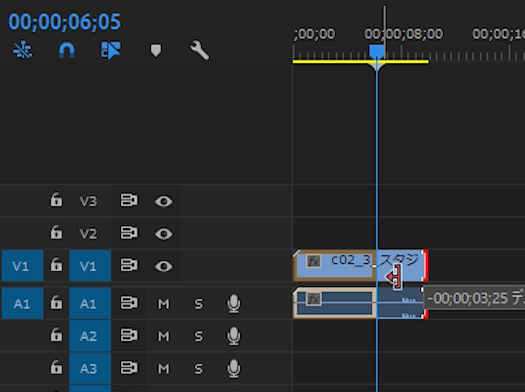525x392 pixels.
Task: Click the microphone icon on track A3
Action: click(x=233, y=369)
